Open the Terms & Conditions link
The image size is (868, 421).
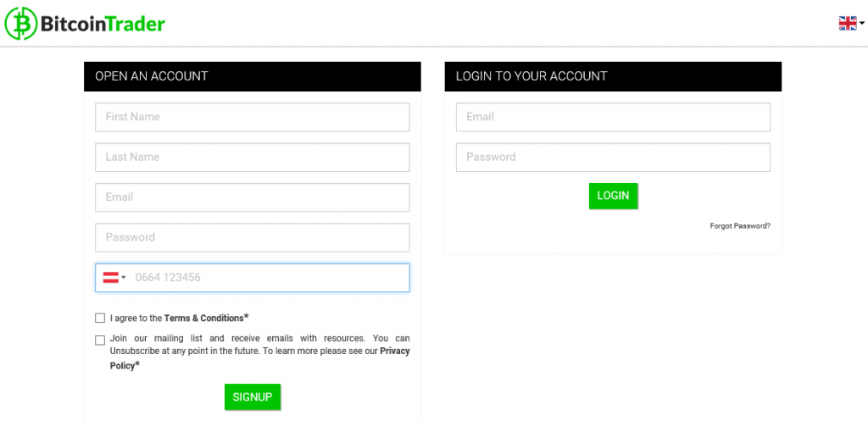pos(203,319)
